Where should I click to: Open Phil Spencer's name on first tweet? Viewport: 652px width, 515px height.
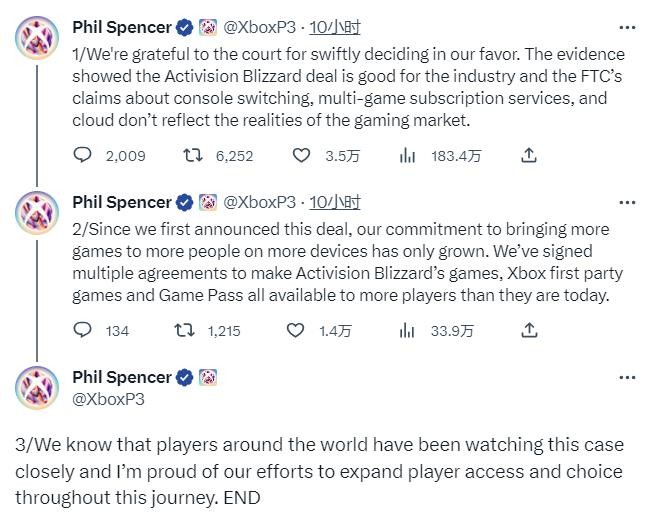tap(122, 27)
